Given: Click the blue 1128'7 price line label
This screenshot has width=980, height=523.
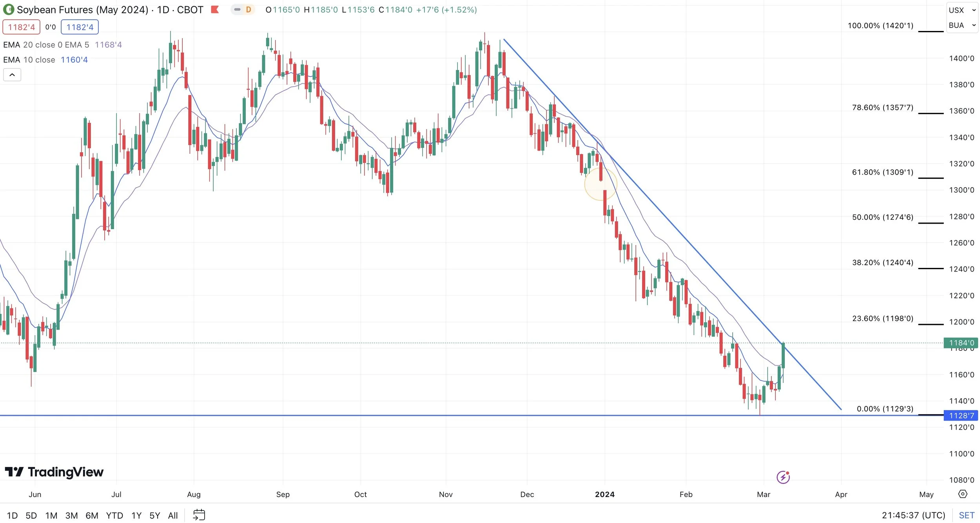Looking at the screenshot, I should [x=961, y=415].
